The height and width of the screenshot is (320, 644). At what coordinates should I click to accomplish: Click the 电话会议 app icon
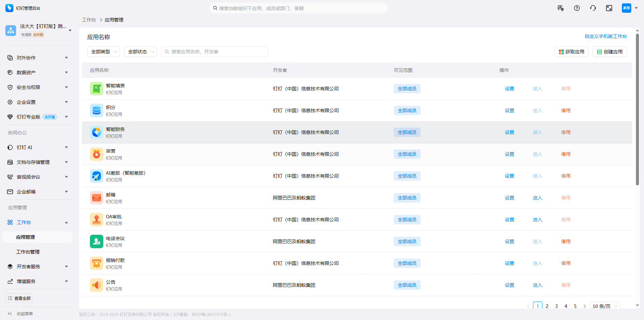[x=97, y=241]
